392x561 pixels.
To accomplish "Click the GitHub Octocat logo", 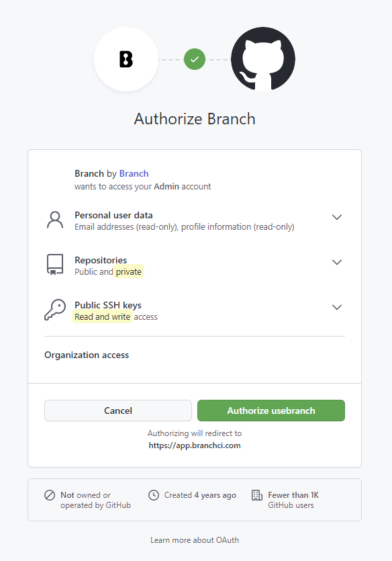I will coord(263,59).
